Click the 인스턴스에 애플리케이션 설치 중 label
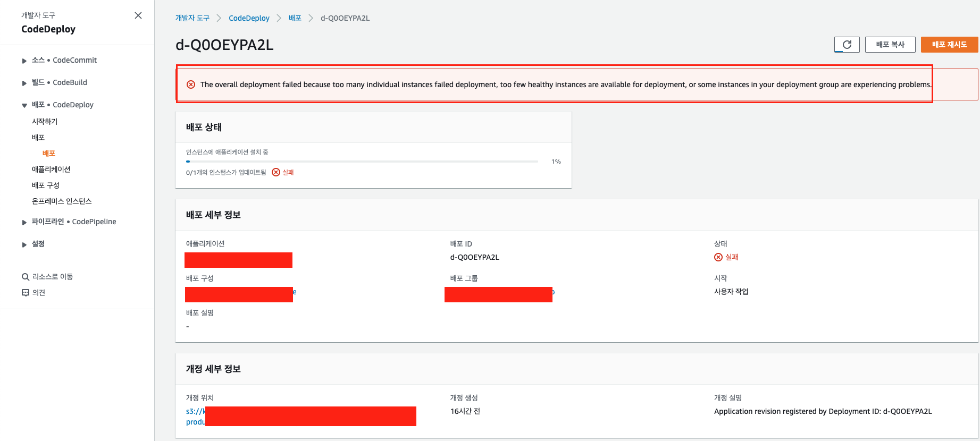This screenshot has height=441, width=980. click(227, 152)
